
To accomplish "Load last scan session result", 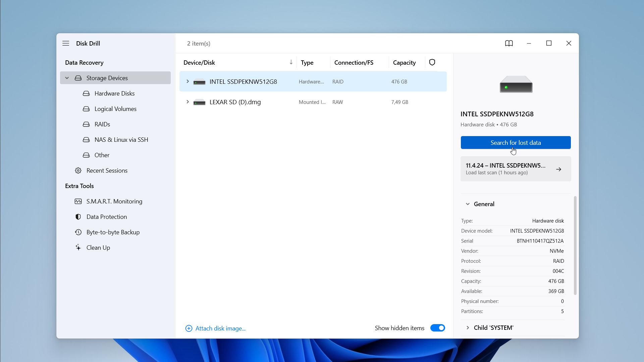I will pos(515,168).
